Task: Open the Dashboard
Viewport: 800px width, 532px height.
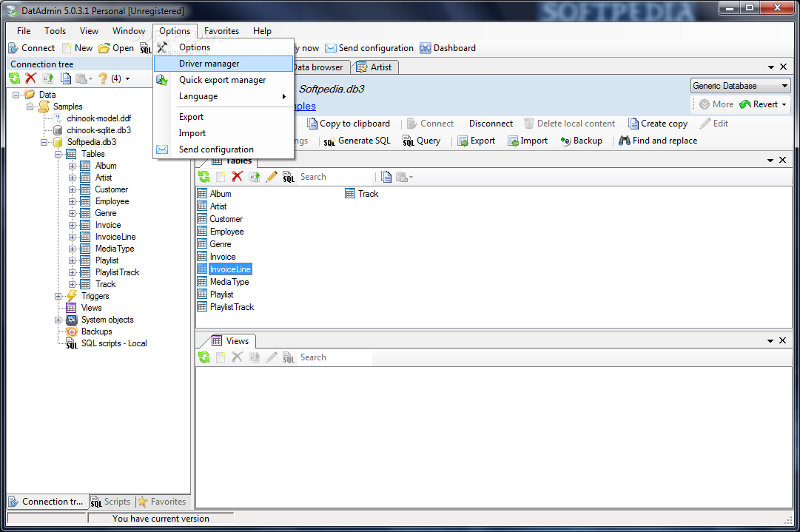Action: 448,48
